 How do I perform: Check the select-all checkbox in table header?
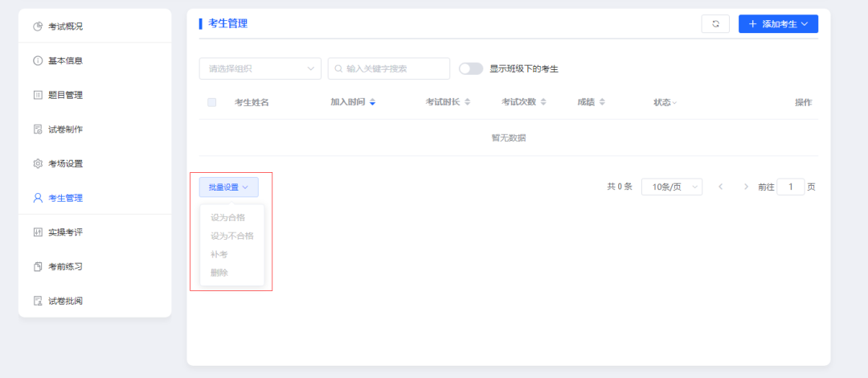[212, 102]
